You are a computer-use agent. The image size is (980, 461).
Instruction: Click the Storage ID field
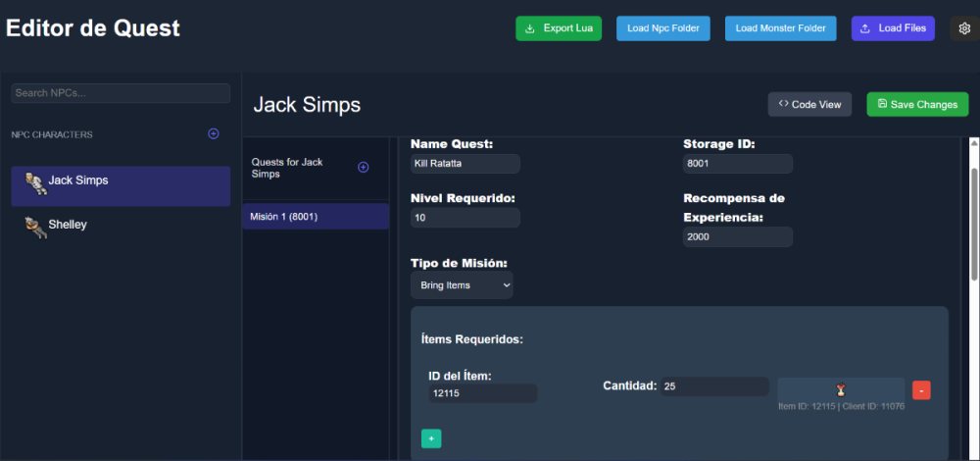[x=737, y=164]
